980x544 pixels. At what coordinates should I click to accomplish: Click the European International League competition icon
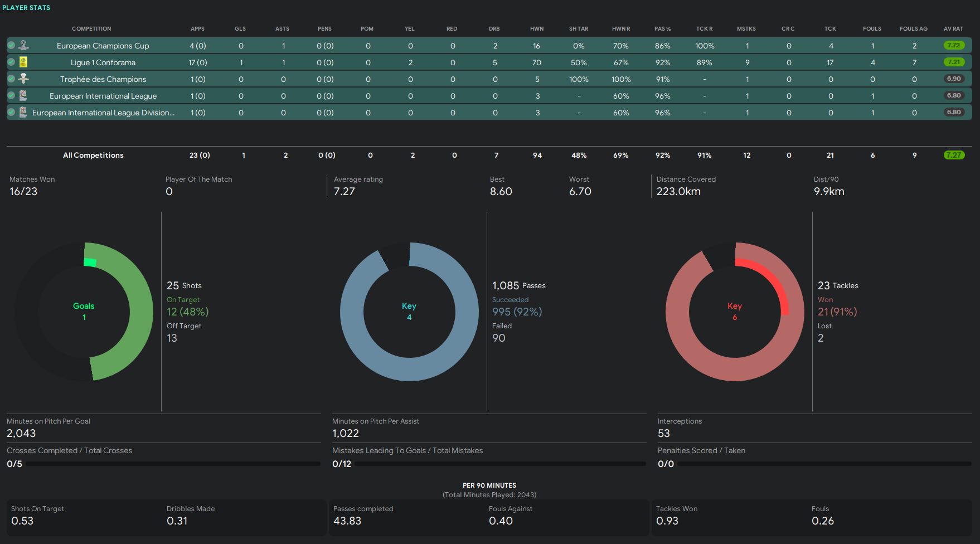coord(23,96)
